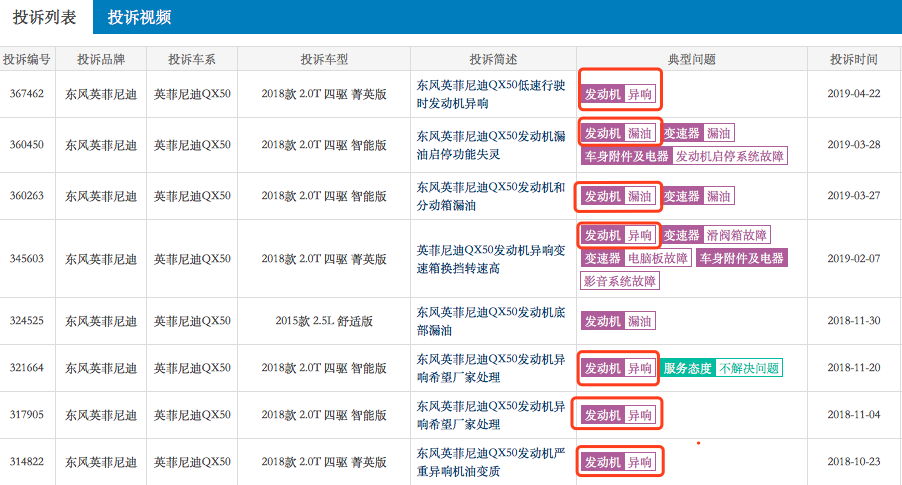This screenshot has width=902, height=485.
Task: Select model 2018款 2.0T 四驱 菁英版 in row 367462
Action: [324, 94]
